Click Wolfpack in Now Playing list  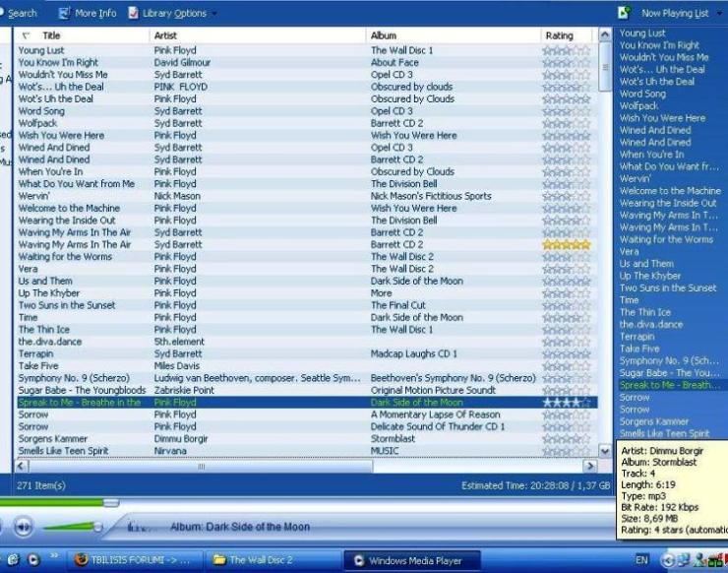click(x=638, y=106)
